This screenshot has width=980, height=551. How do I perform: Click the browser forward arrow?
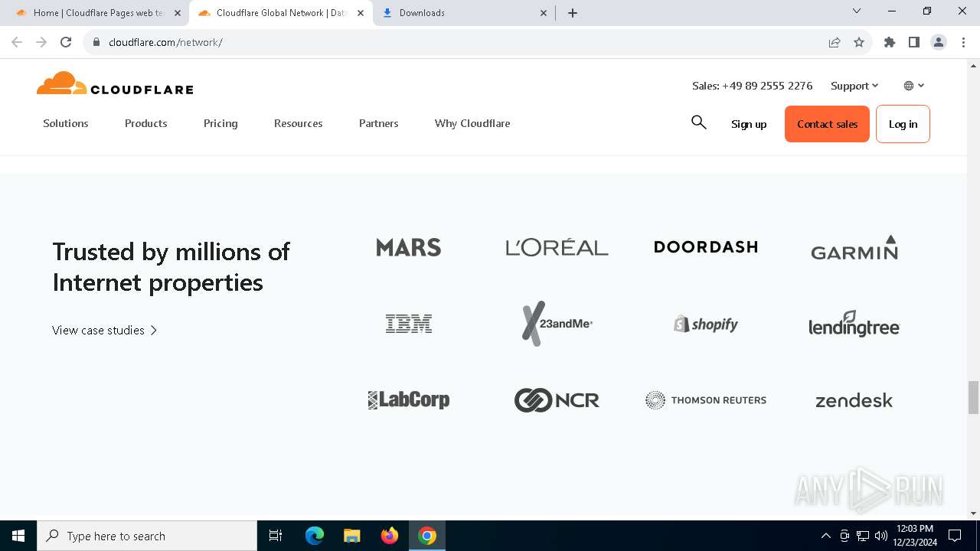pos(41,42)
